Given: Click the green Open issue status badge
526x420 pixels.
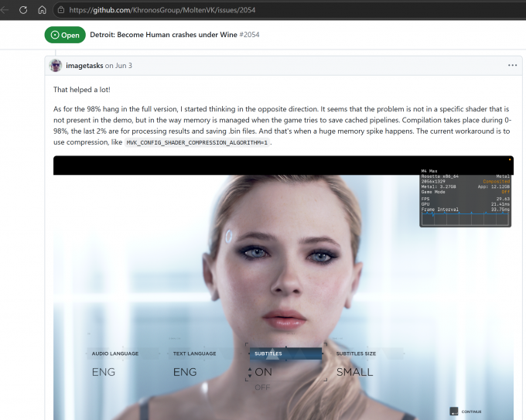Looking at the screenshot, I should 65,35.
